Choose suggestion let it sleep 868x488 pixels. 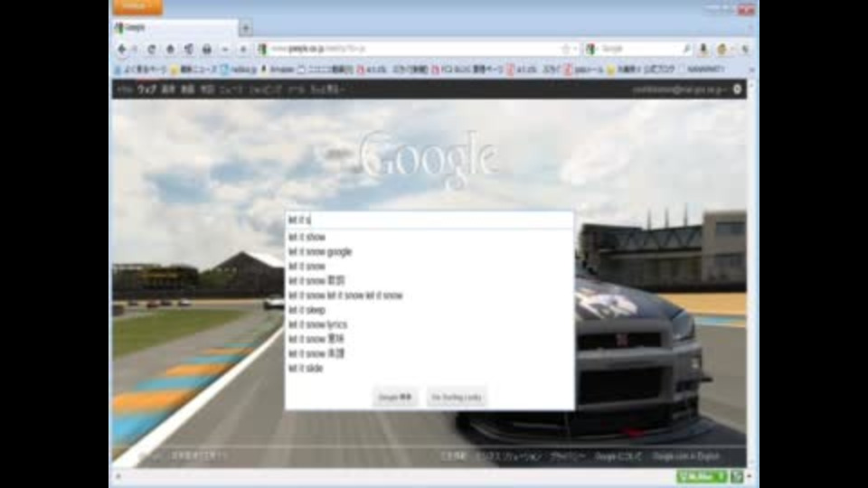click(307, 310)
